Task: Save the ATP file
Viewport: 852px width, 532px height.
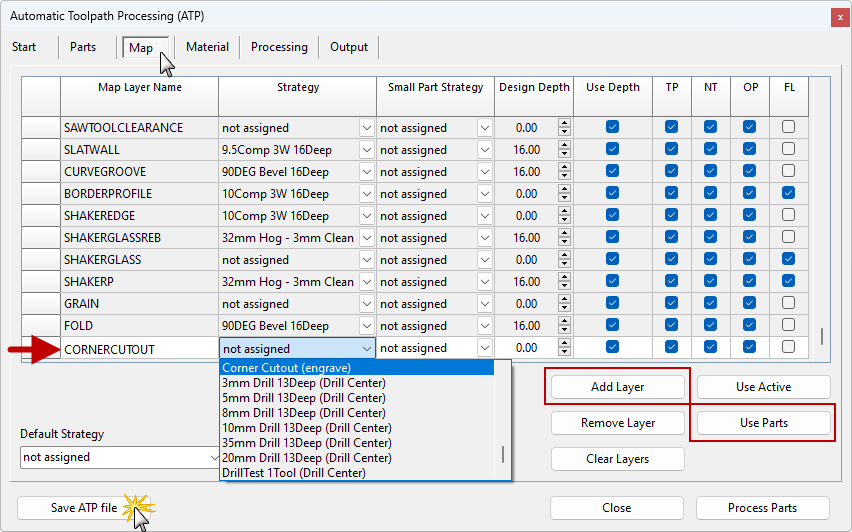Action: click(84, 508)
